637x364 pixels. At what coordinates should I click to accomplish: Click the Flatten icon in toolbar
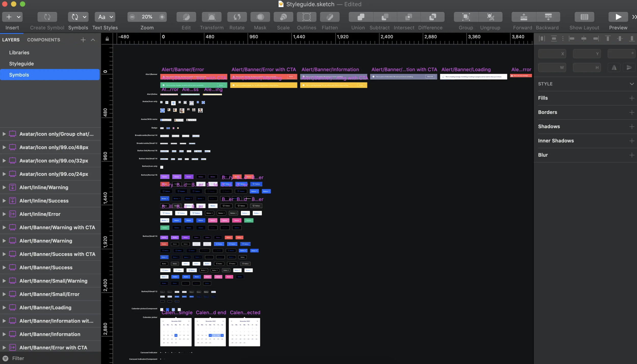point(329,17)
